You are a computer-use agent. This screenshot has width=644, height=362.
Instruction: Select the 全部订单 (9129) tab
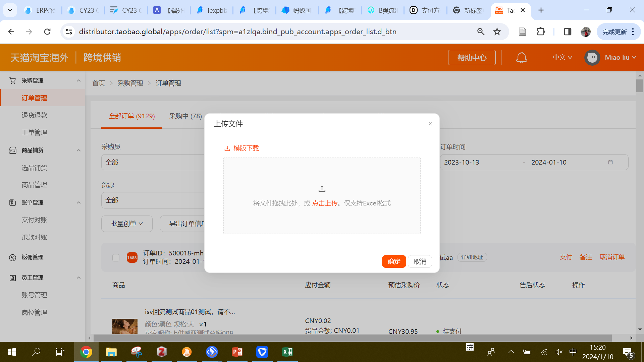point(131,116)
